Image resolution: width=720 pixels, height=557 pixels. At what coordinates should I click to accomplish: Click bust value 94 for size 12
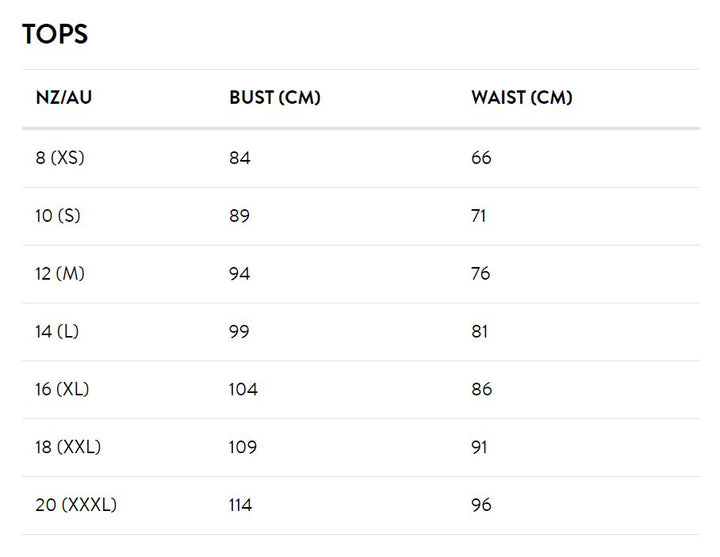(240, 274)
